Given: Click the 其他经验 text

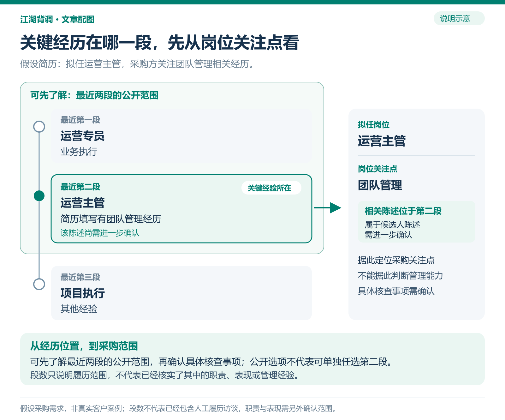Looking at the screenshot, I should (79, 309).
